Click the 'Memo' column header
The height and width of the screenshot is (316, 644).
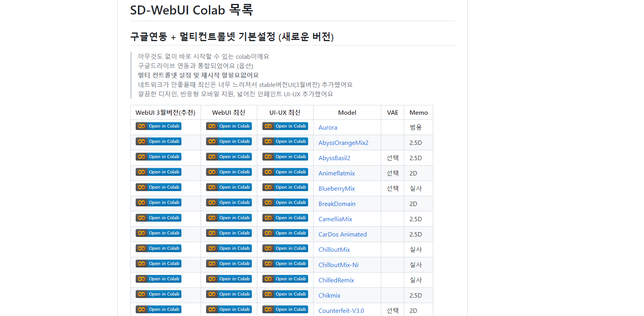point(419,112)
